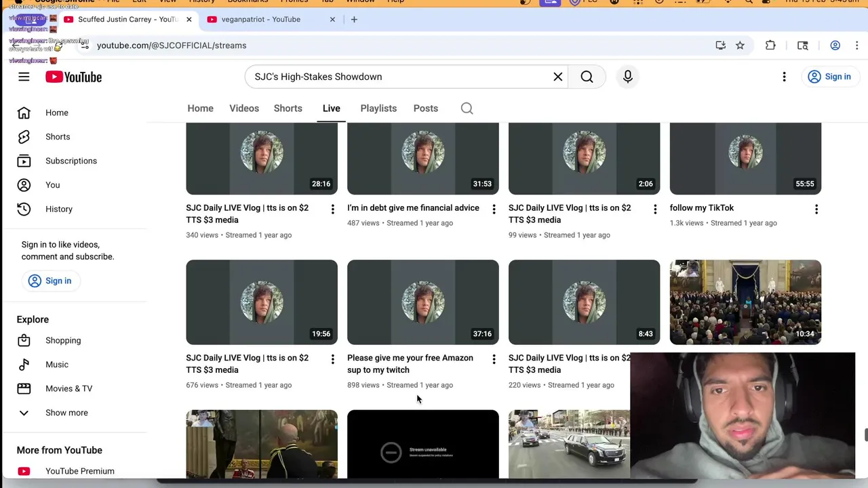Open 'Please give me your free Amazon' title
The height and width of the screenshot is (488, 868).
click(x=410, y=364)
